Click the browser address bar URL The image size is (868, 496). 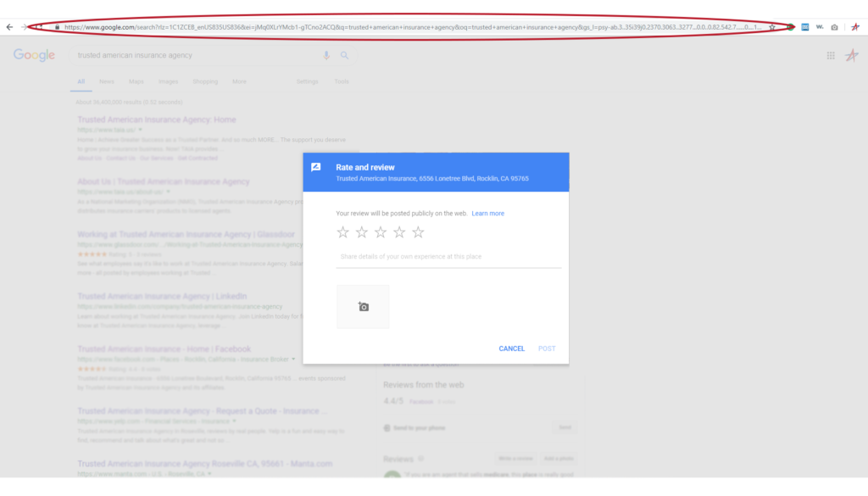(x=413, y=27)
